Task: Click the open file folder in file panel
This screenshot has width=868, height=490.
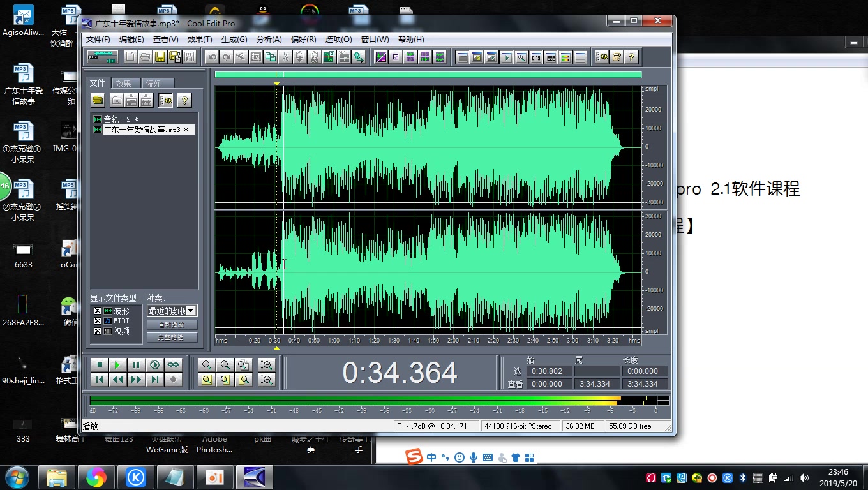Action: (x=98, y=100)
